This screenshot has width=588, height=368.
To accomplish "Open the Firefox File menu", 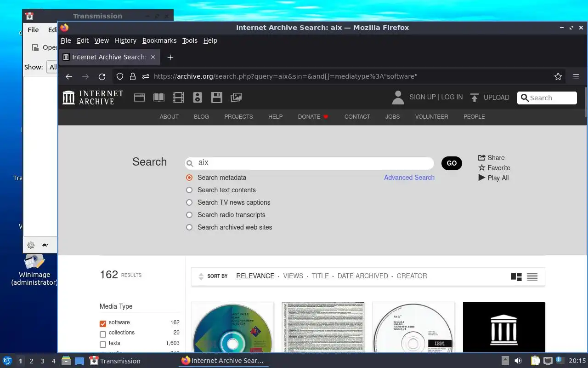I will 66,40.
